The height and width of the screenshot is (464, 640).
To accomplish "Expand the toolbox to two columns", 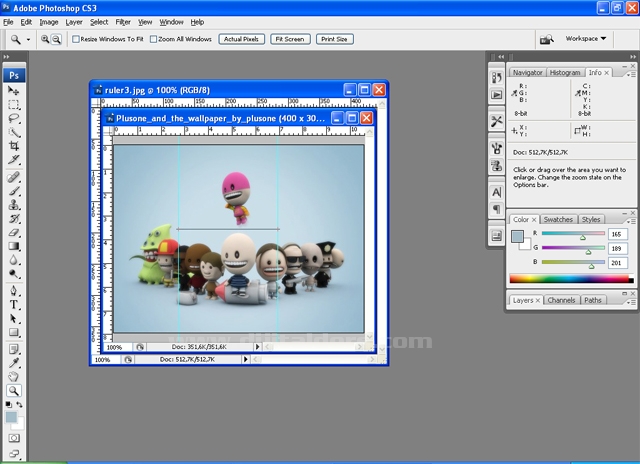I will (x=7, y=57).
